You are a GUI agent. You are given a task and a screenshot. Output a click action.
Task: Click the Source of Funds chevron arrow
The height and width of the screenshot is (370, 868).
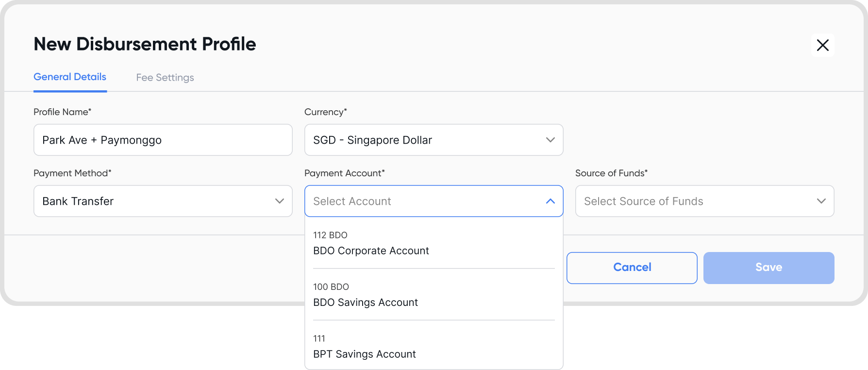pyautogui.click(x=821, y=201)
